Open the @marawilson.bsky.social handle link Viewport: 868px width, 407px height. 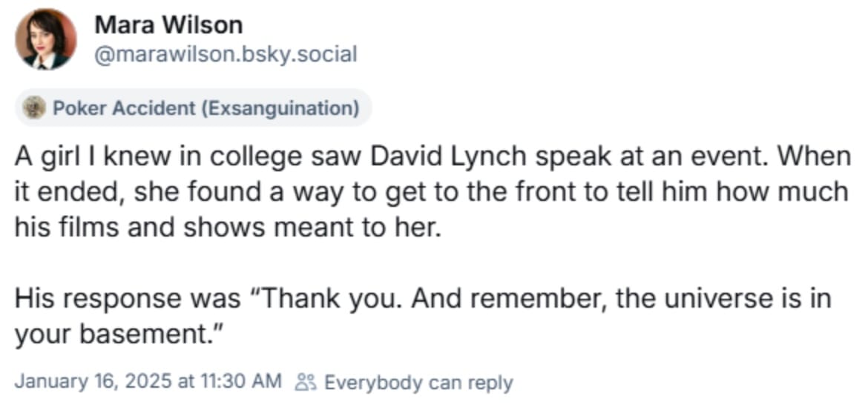(x=226, y=54)
